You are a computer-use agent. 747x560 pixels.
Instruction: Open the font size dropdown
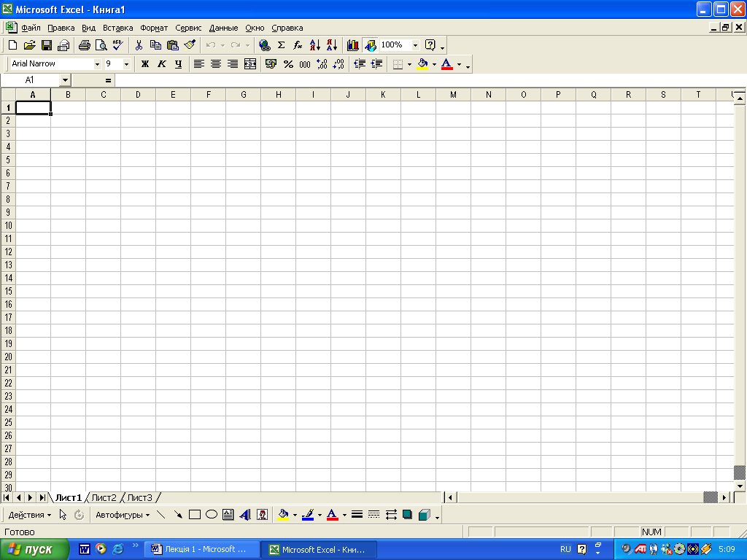[126, 64]
